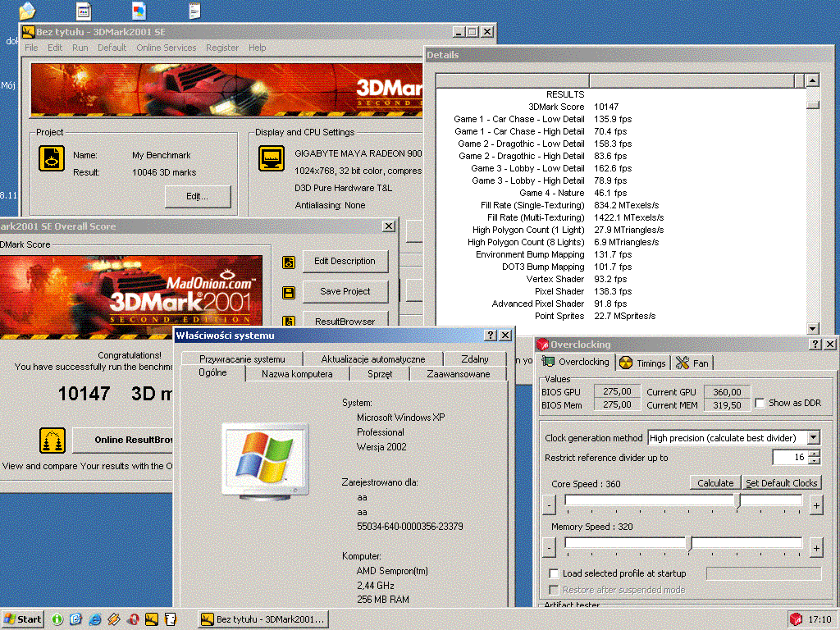Click Details list scroll up arrow

coord(813,80)
